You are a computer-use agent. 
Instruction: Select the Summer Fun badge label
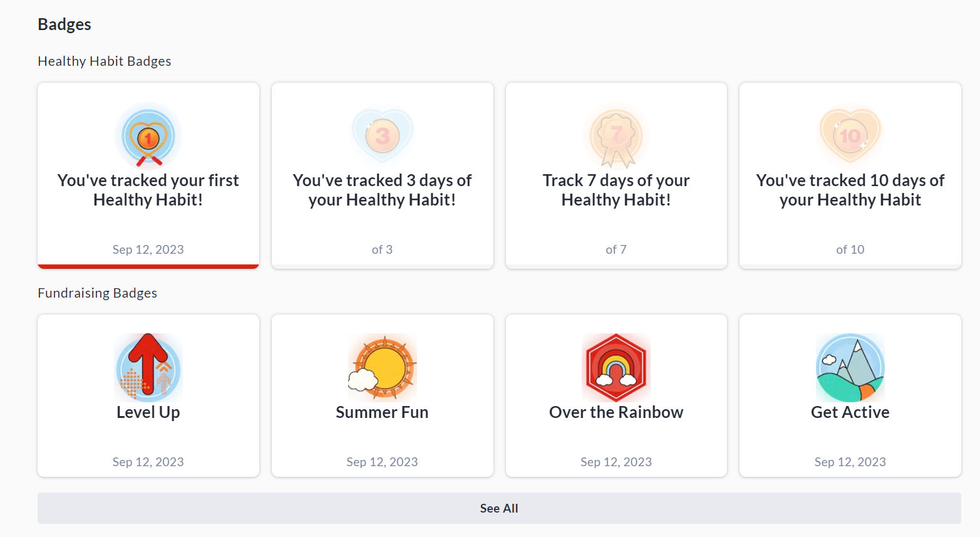point(382,412)
